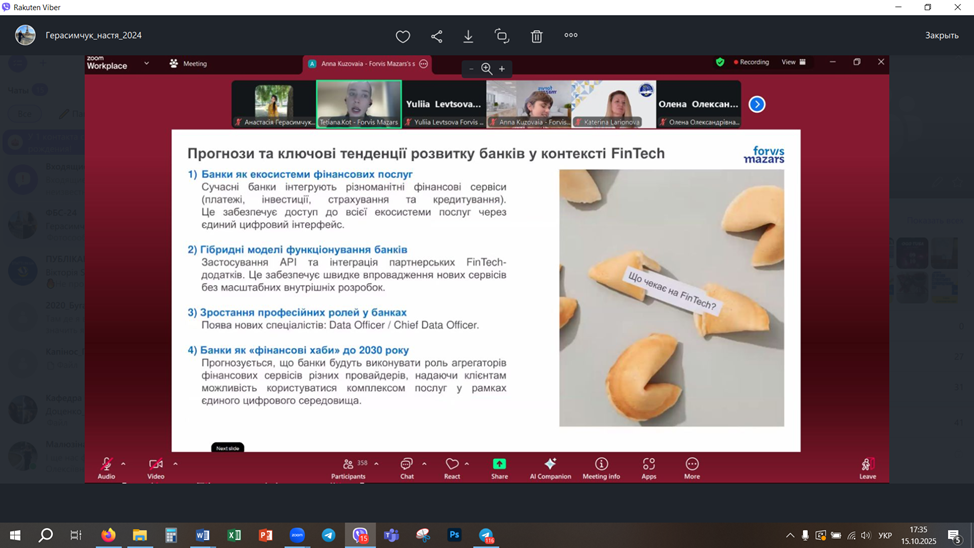Download the image using the download icon
974x548 pixels.
468,36
